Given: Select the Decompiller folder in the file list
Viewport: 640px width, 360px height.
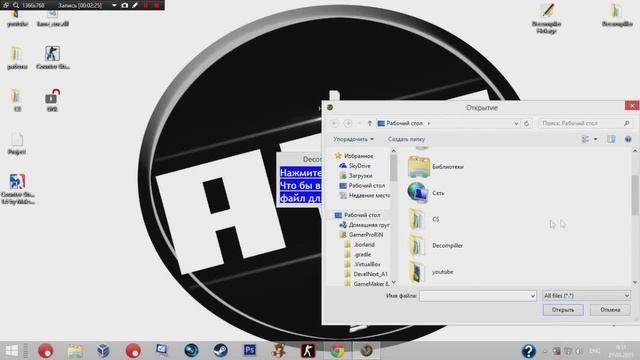Looking at the screenshot, I should (x=417, y=245).
